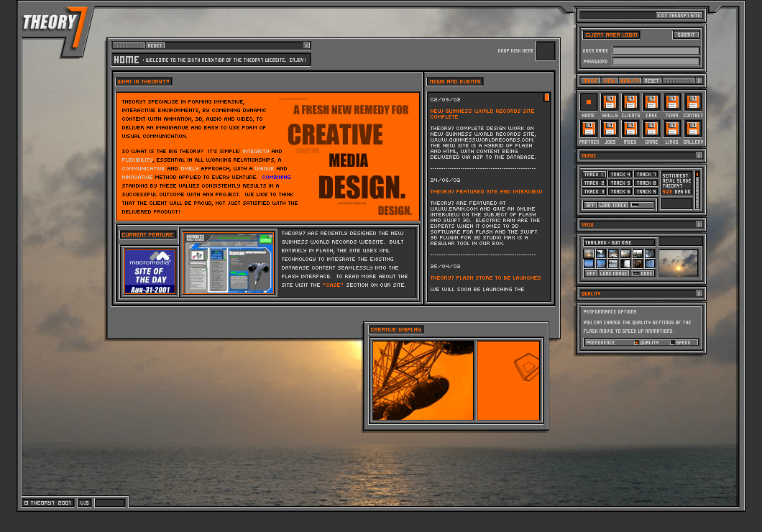Select the Partner disk icon
This screenshot has height=532, width=762.
tap(589, 129)
